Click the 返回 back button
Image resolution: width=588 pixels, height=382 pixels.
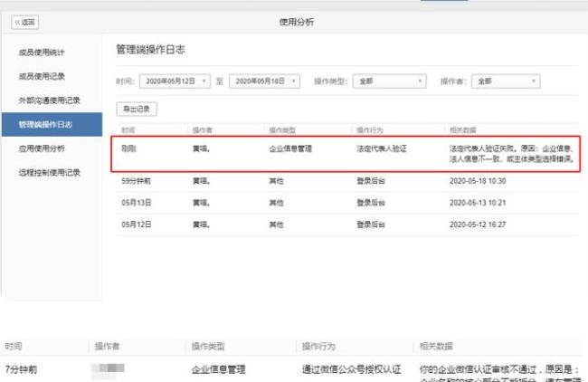pos(24,22)
